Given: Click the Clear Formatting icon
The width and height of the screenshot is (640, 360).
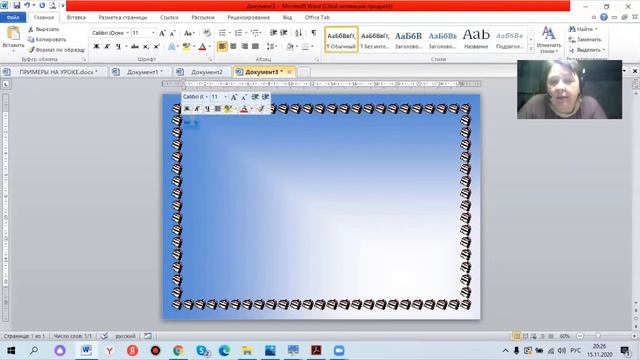Looking at the screenshot, I should pos(207,33).
